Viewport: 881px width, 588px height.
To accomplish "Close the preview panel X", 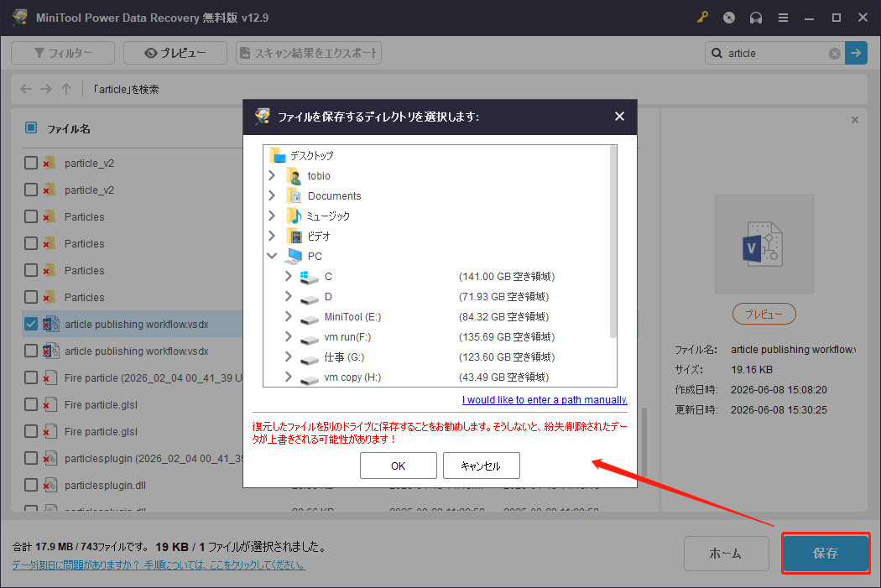I will [x=855, y=120].
